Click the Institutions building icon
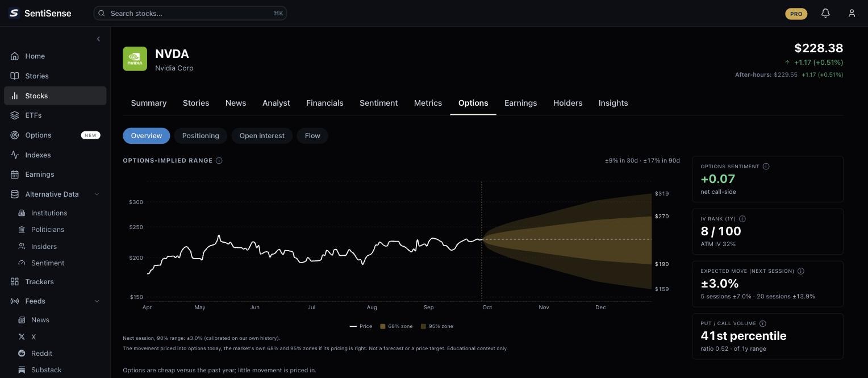 (x=22, y=213)
